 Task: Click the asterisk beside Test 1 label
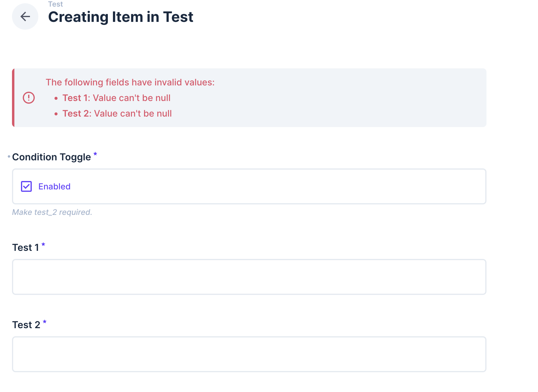click(x=43, y=244)
